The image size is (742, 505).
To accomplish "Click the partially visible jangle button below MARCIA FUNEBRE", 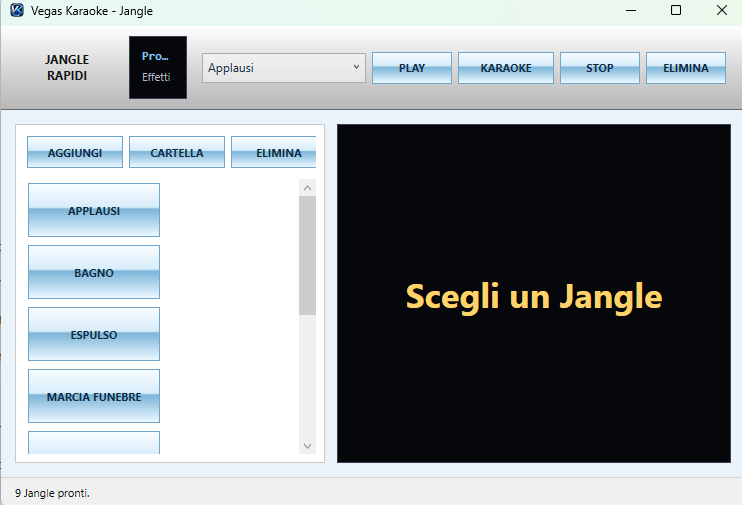I will (x=94, y=443).
